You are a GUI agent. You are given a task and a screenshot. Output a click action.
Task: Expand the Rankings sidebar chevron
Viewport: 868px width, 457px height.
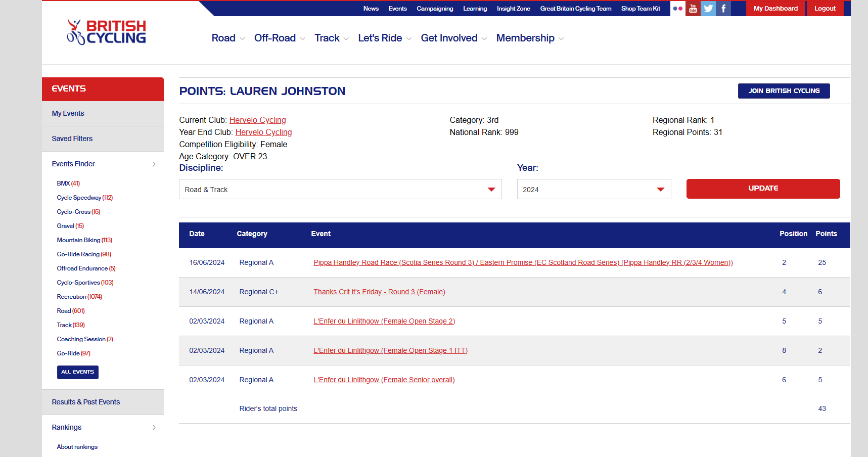tap(154, 428)
